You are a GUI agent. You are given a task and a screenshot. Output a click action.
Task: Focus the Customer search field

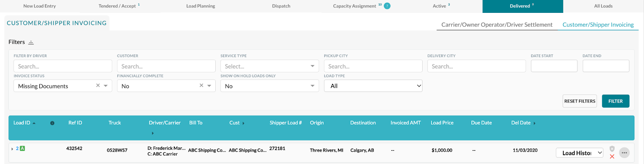tap(166, 66)
